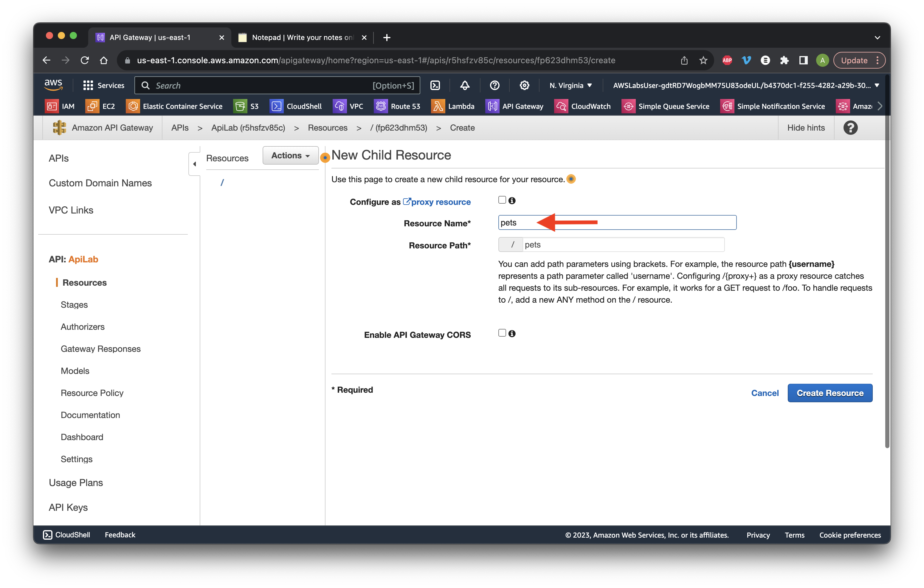
Task: Open Models in the sidebar
Action: click(75, 371)
